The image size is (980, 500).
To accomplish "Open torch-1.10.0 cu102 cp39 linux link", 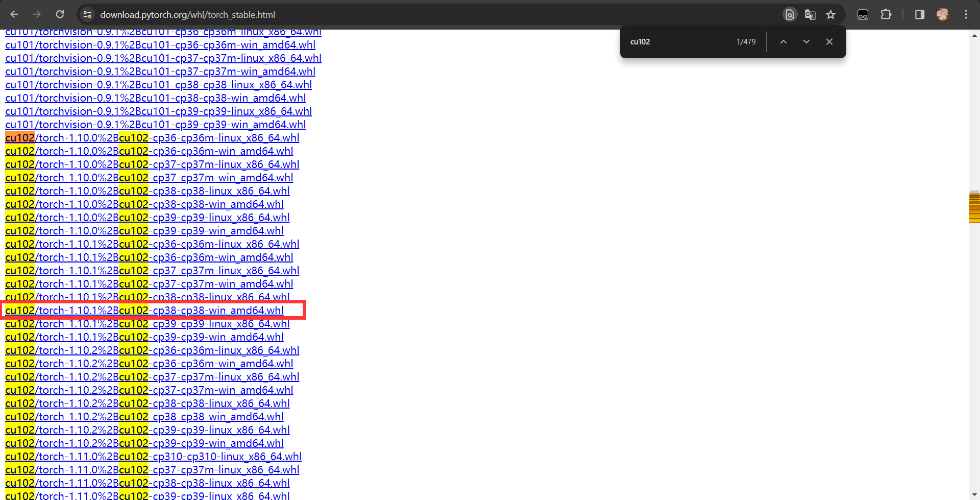I will coord(147,218).
